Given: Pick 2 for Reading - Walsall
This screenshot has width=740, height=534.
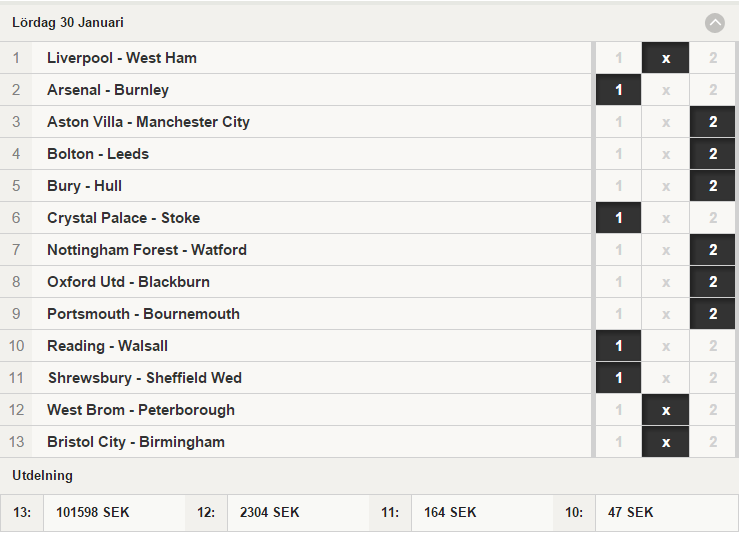Looking at the screenshot, I should [713, 346].
